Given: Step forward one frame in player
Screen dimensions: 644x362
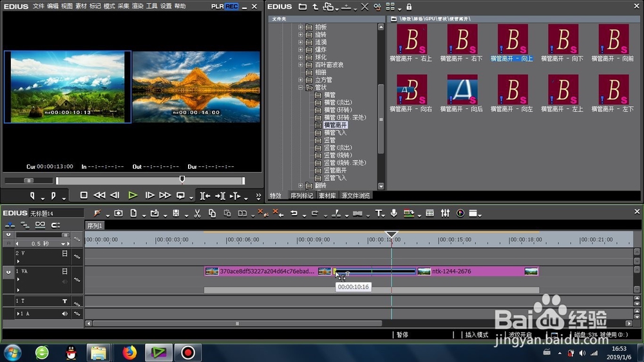Looking at the screenshot, I should click(x=149, y=196).
